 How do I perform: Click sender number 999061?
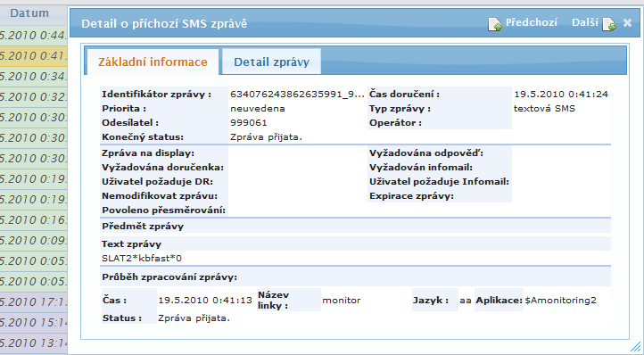pyautogui.click(x=249, y=122)
